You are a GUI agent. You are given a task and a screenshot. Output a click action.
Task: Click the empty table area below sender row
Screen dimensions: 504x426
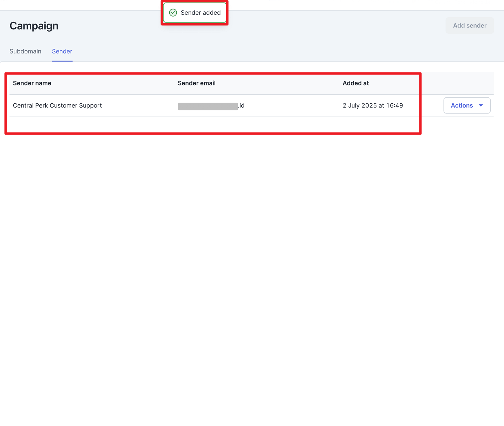point(211,125)
